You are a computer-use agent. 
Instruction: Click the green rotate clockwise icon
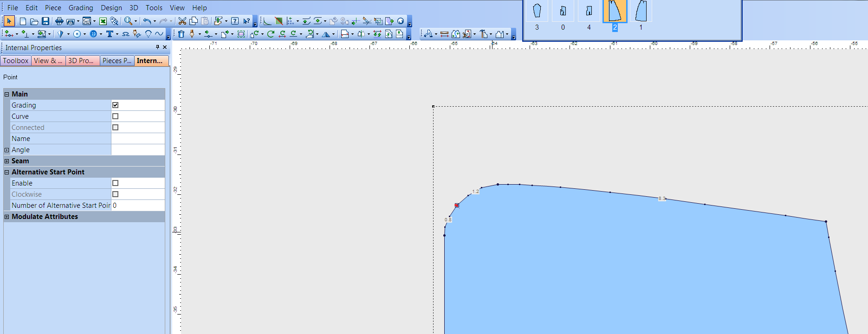271,34
